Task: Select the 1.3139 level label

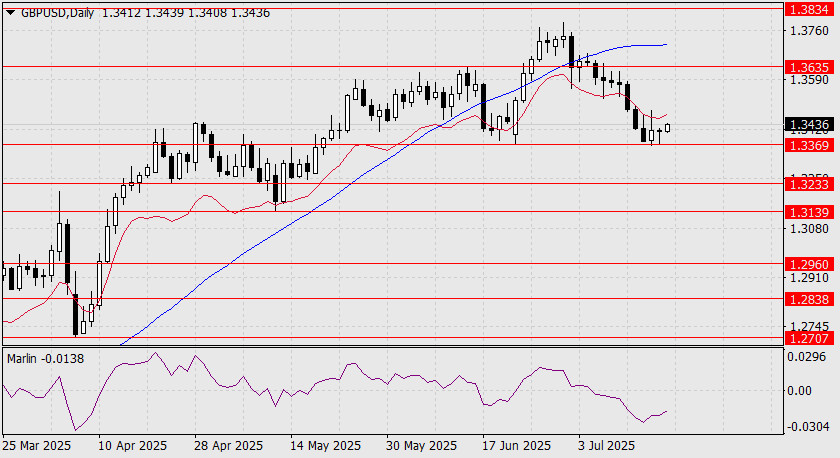Action: pyautogui.click(x=809, y=212)
